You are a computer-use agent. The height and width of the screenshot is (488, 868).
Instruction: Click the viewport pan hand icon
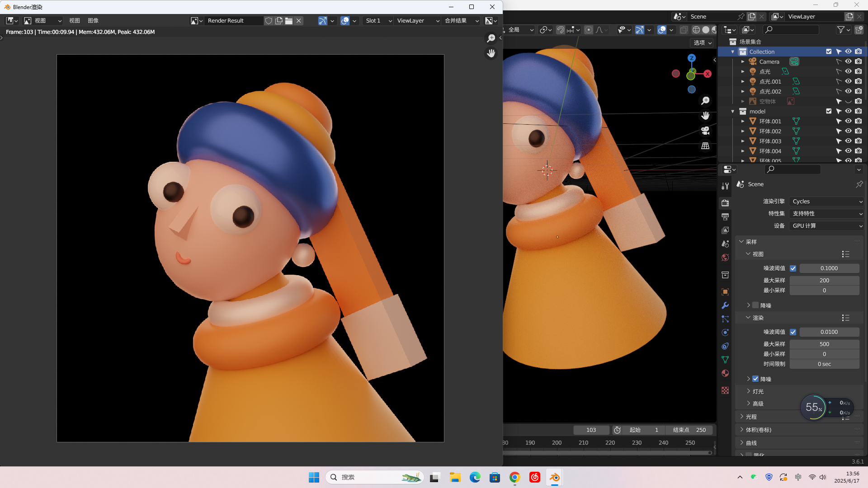pyautogui.click(x=705, y=116)
